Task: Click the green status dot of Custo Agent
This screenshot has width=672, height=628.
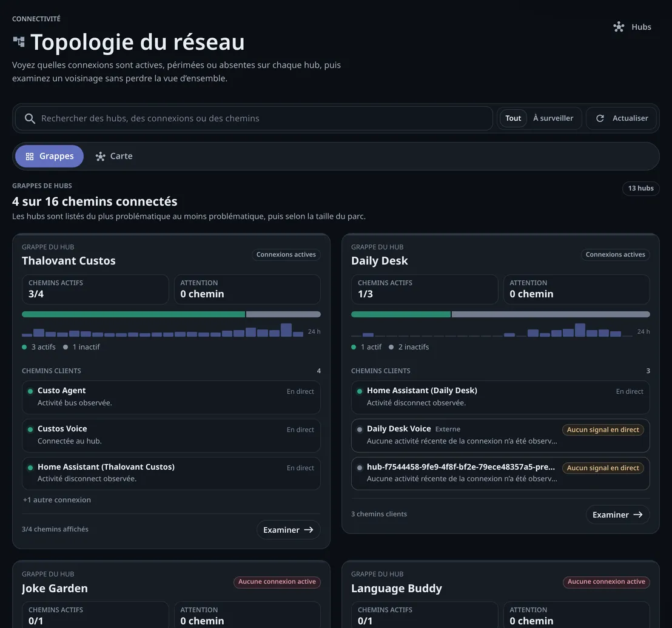Action: pyautogui.click(x=30, y=391)
